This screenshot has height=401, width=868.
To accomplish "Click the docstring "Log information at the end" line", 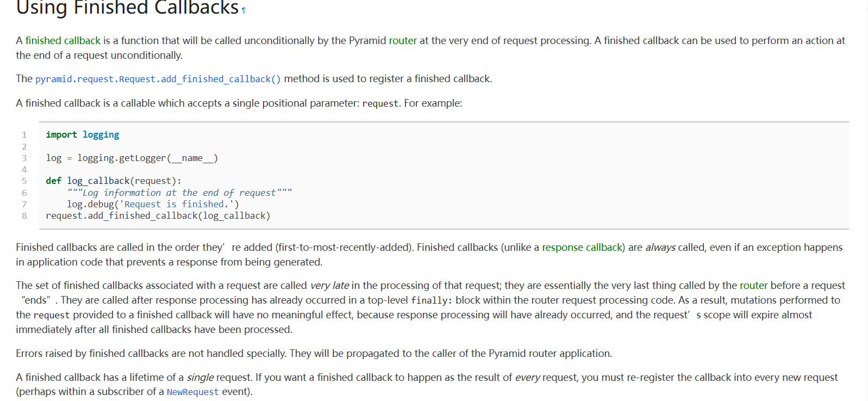I will tap(179, 193).
